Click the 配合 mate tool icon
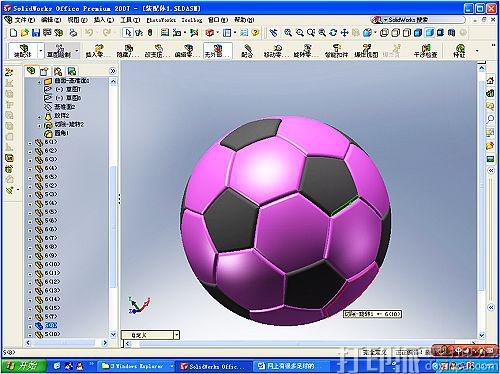 coord(247,51)
